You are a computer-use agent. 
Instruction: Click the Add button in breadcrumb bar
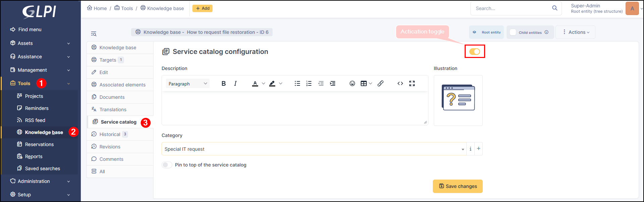pos(202,8)
